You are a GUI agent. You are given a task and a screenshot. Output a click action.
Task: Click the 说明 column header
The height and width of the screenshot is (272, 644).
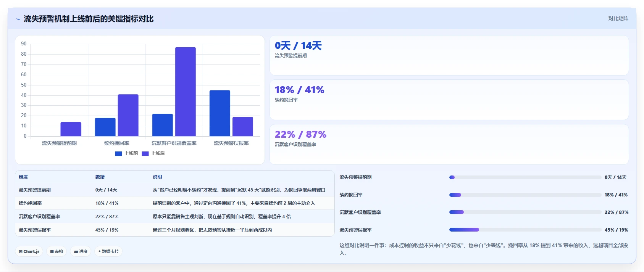click(157, 177)
